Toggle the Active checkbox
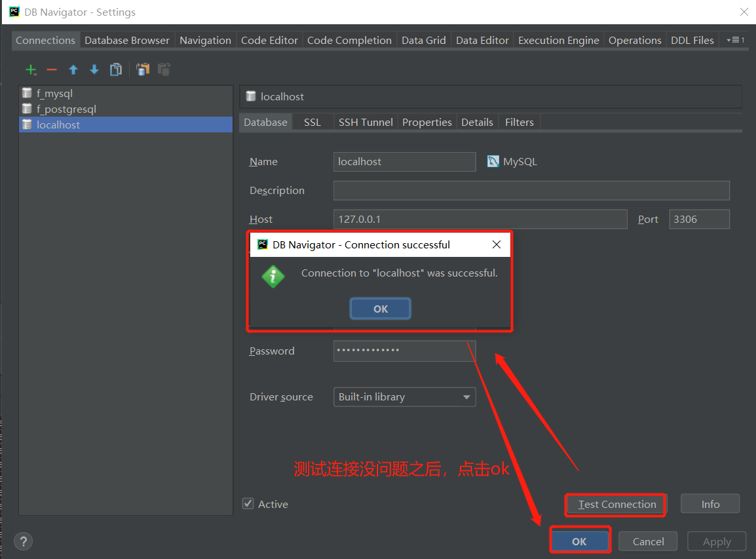Screen dimensions: 756x559 tap(248, 503)
